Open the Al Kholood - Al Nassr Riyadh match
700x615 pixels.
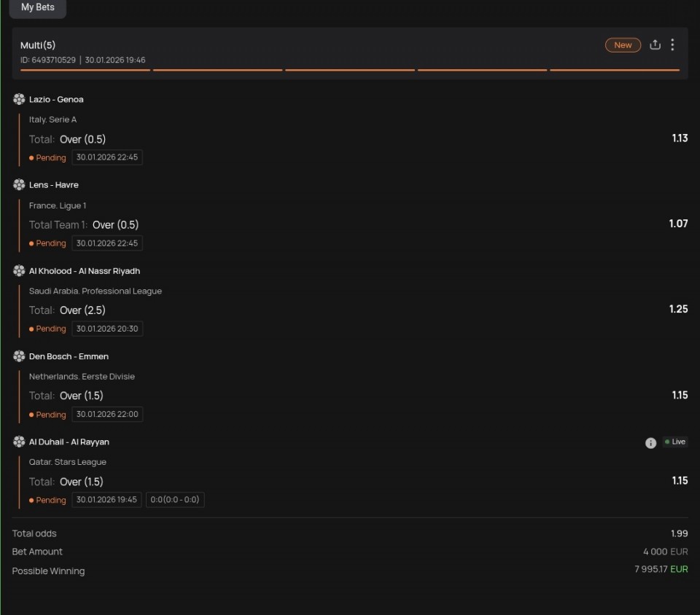pos(84,271)
